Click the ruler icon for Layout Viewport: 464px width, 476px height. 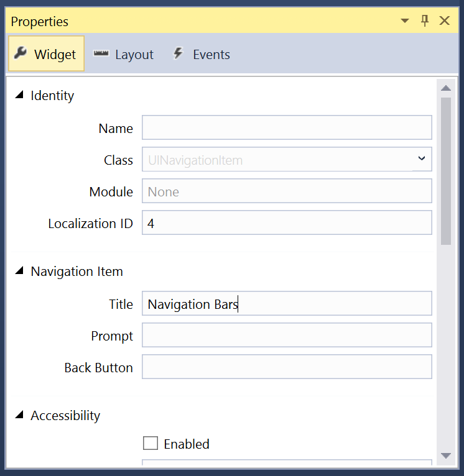101,53
